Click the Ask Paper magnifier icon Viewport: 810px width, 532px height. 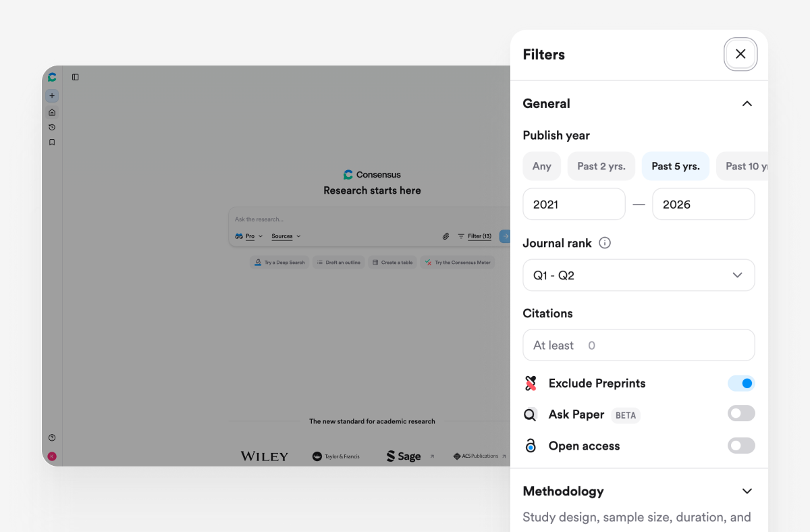(x=531, y=415)
